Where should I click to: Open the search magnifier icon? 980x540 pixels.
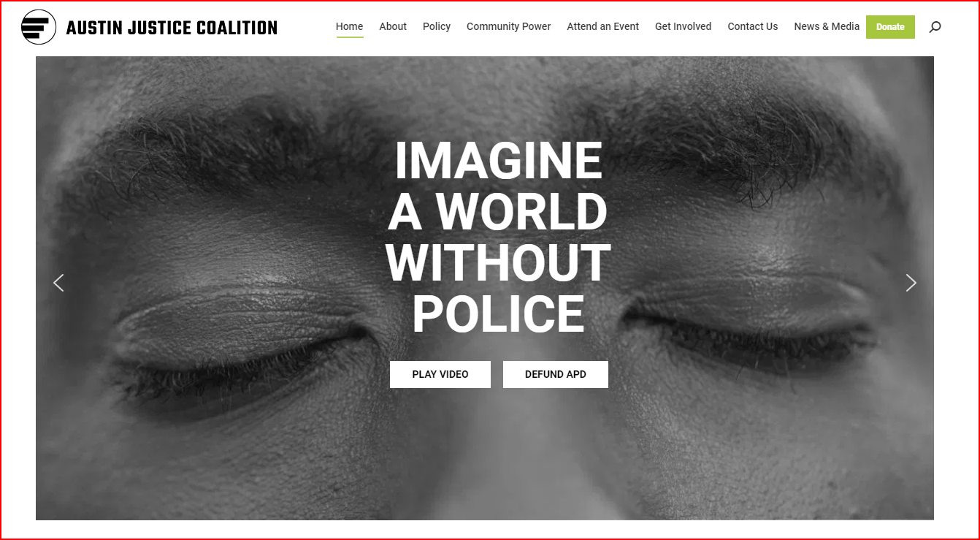click(x=935, y=27)
